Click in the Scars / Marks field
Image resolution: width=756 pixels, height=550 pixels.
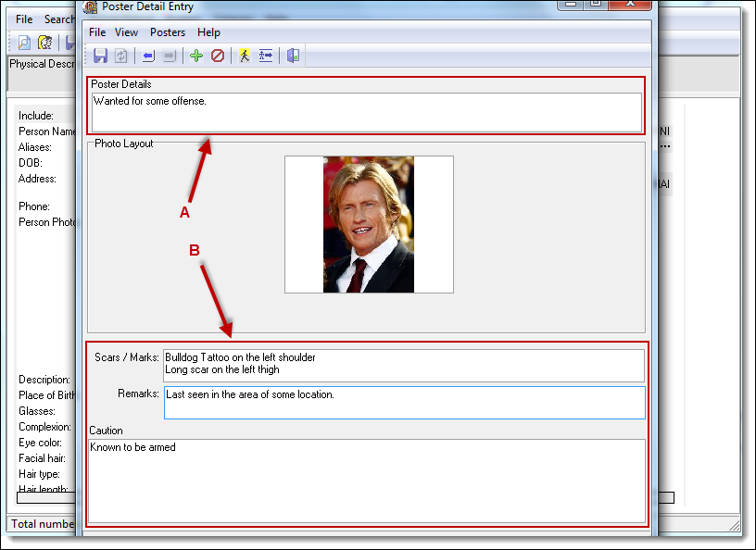(x=403, y=365)
